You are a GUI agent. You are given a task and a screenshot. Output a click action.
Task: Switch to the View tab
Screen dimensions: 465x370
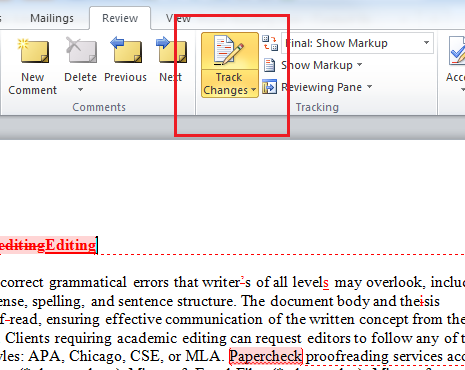point(178,18)
